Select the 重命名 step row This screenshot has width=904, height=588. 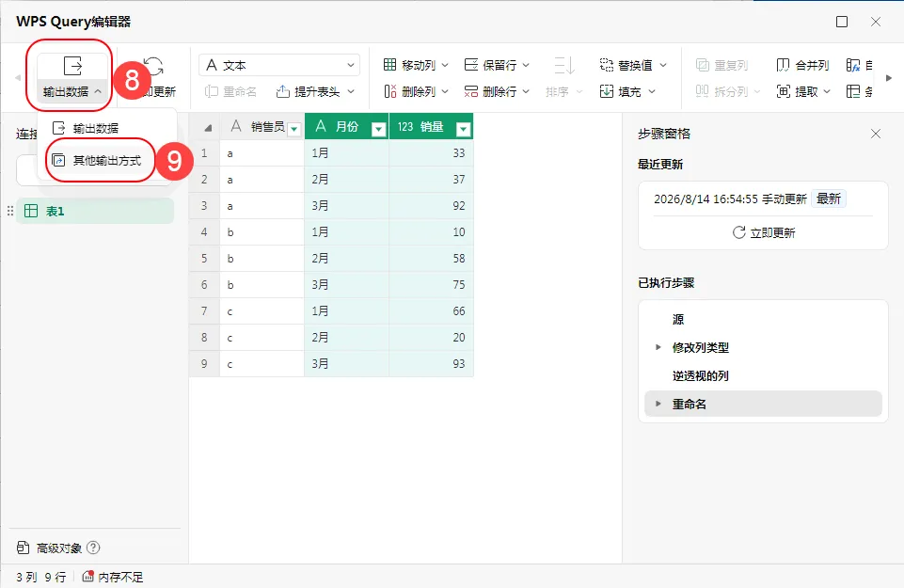763,404
